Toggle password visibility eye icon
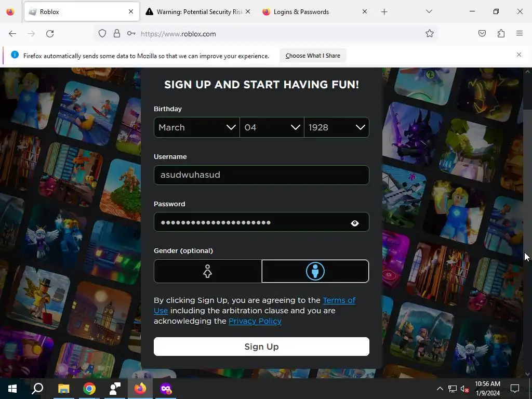 [x=355, y=223]
